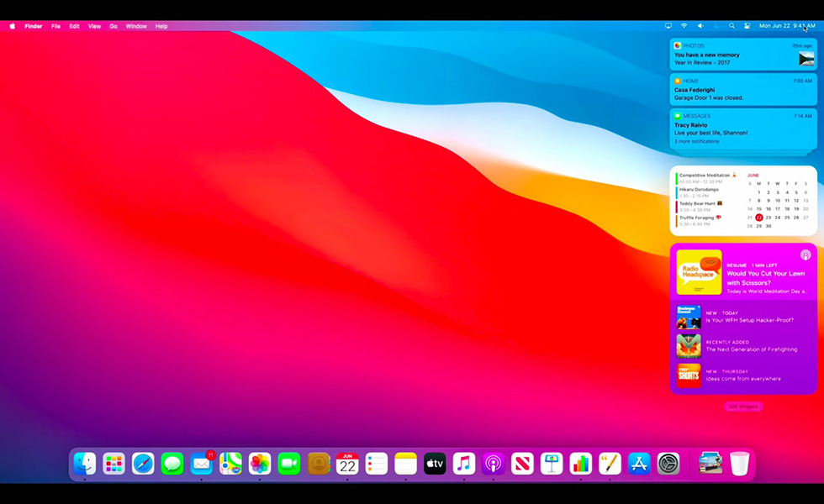824x504 pixels.
Task: Toggle Control Center from menu bar
Action: pos(747,26)
